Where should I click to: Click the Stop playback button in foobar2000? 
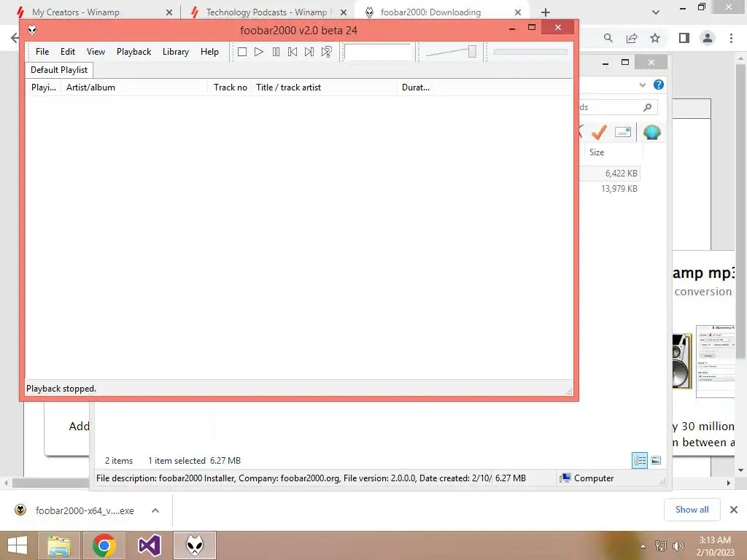242,52
